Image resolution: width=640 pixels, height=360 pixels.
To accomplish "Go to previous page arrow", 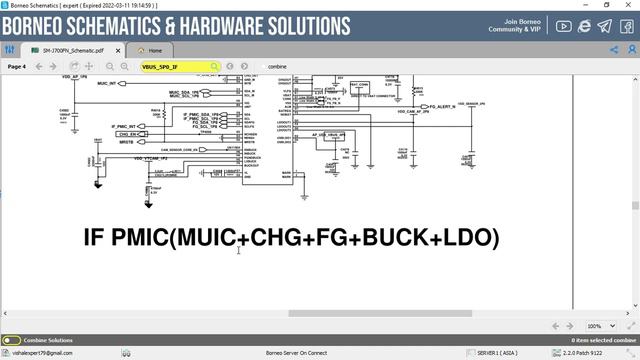I will click(39, 67).
